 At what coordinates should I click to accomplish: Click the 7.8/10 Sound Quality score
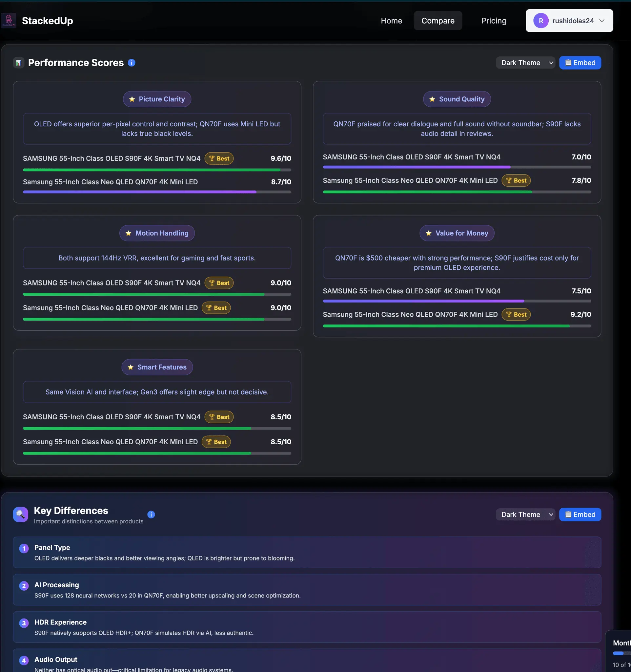point(581,180)
